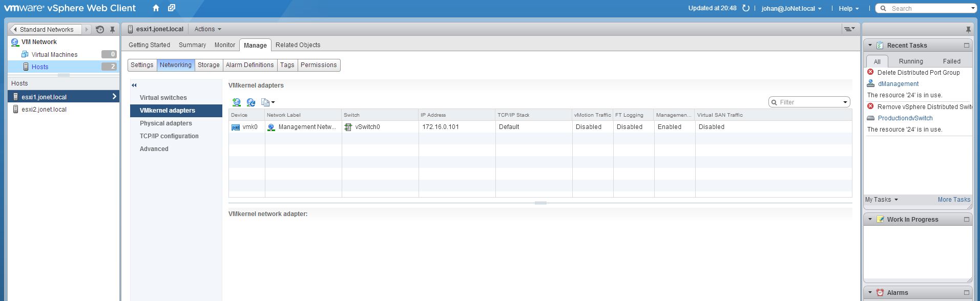980x301 pixels.
Task: Sort table by Device column header
Action: (247, 115)
